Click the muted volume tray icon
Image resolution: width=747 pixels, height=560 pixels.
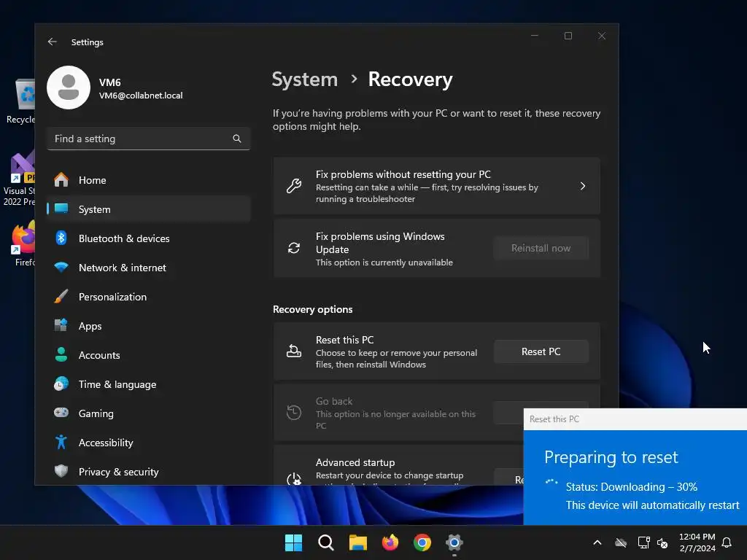(662, 542)
